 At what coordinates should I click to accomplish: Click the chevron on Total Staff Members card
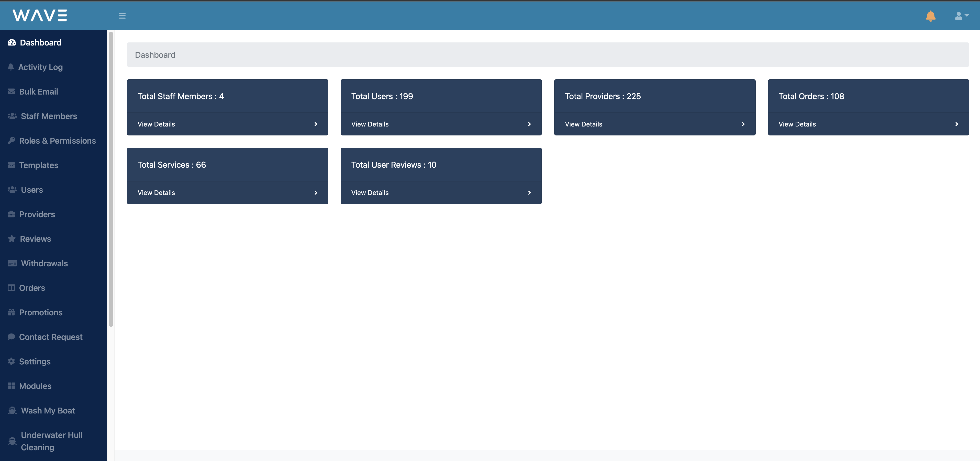click(316, 124)
